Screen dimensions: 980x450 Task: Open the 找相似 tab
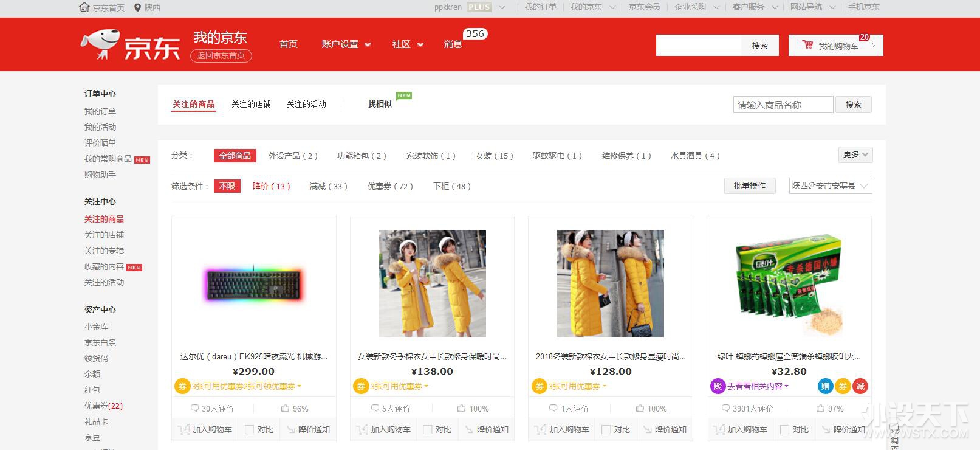tap(380, 105)
